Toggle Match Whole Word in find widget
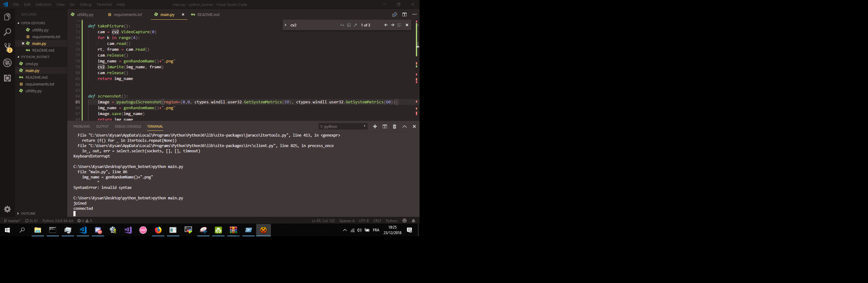868x283 pixels. [x=349, y=25]
